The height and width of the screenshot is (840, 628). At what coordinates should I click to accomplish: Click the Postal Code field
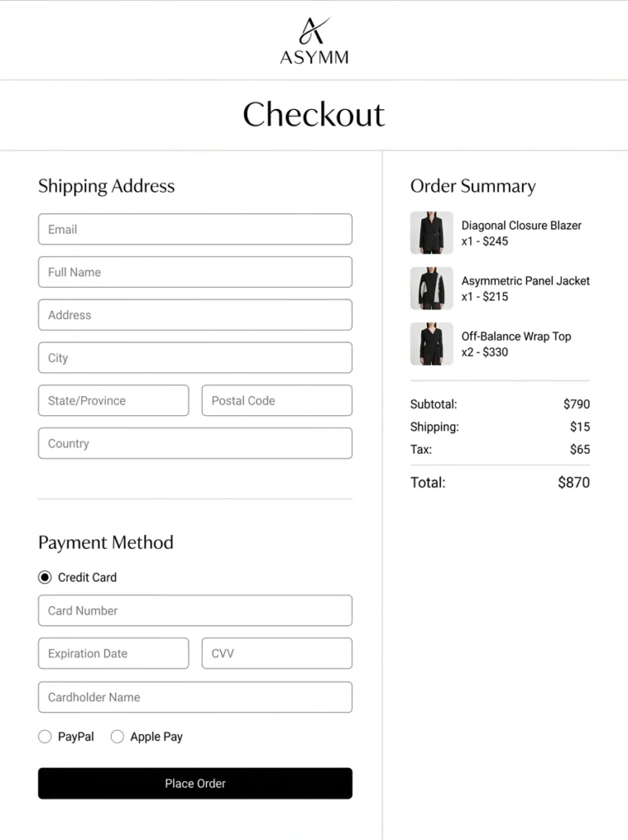(277, 400)
